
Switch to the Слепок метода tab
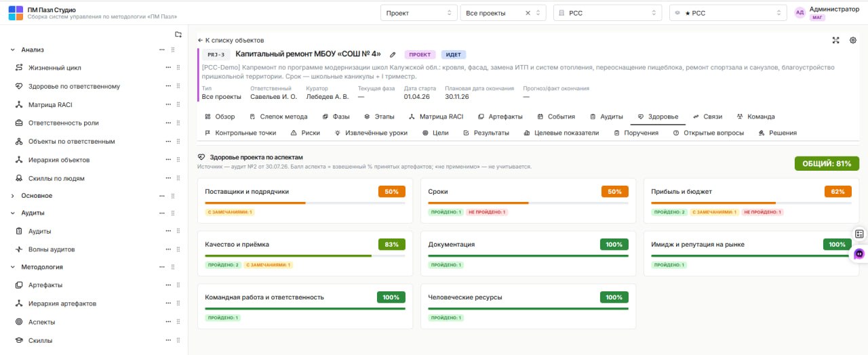(279, 117)
